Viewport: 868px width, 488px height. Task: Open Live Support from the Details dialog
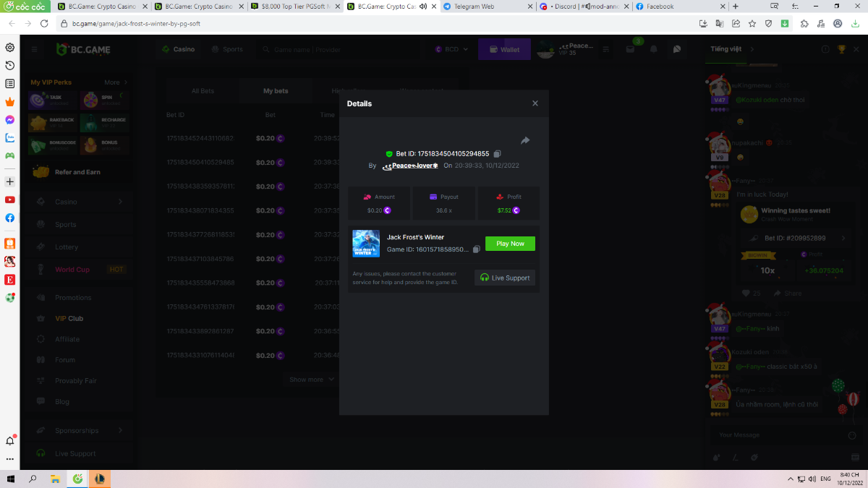[505, 278]
